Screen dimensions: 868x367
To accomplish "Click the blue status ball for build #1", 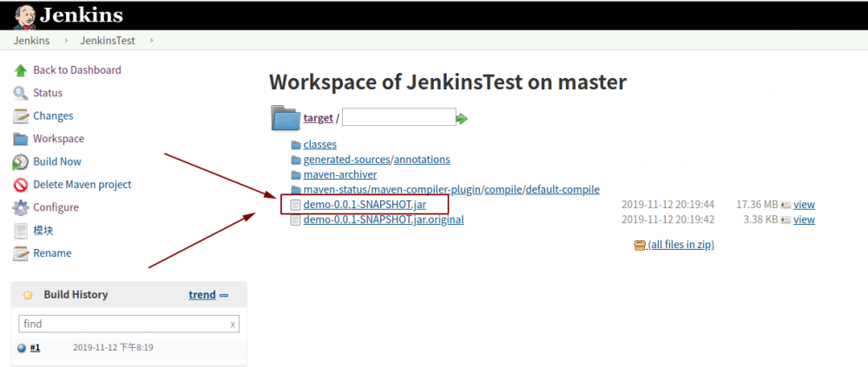I will [x=22, y=348].
